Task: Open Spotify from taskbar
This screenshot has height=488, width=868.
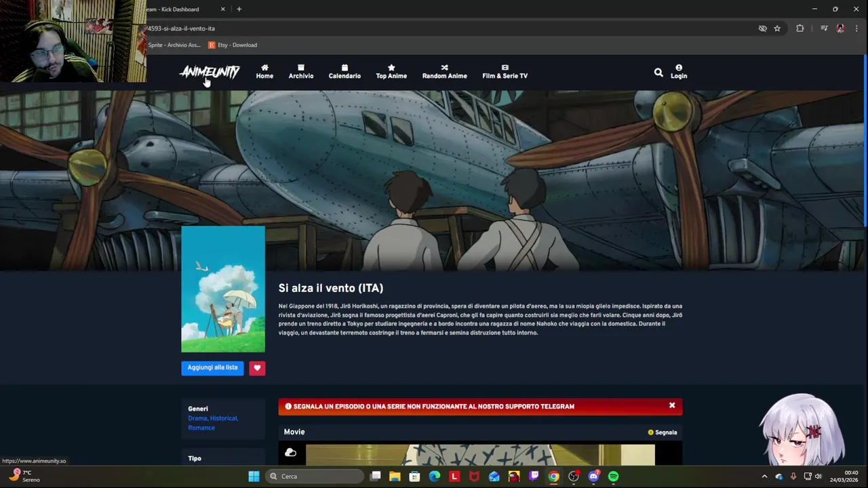Action: tap(614, 476)
